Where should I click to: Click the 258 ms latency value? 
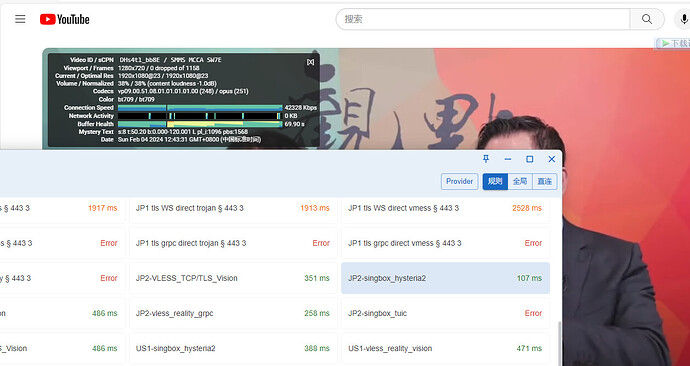click(x=317, y=313)
